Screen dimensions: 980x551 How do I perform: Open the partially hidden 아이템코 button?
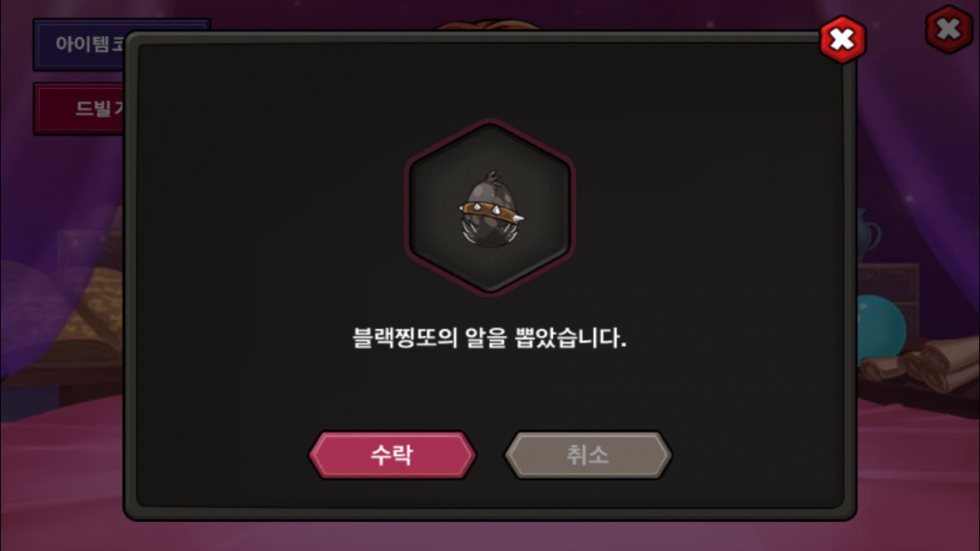[x=79, y=44]
